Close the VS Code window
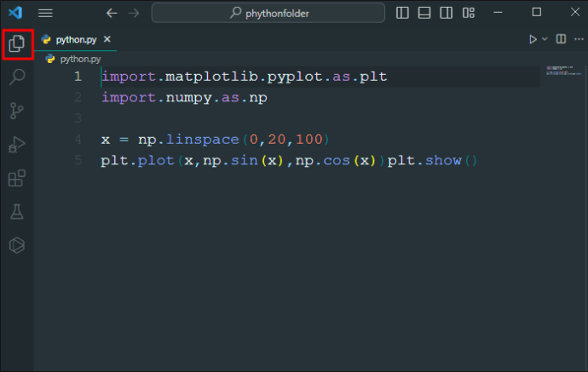The height and width of the screenshot is (372, 588). pos(575,13)
